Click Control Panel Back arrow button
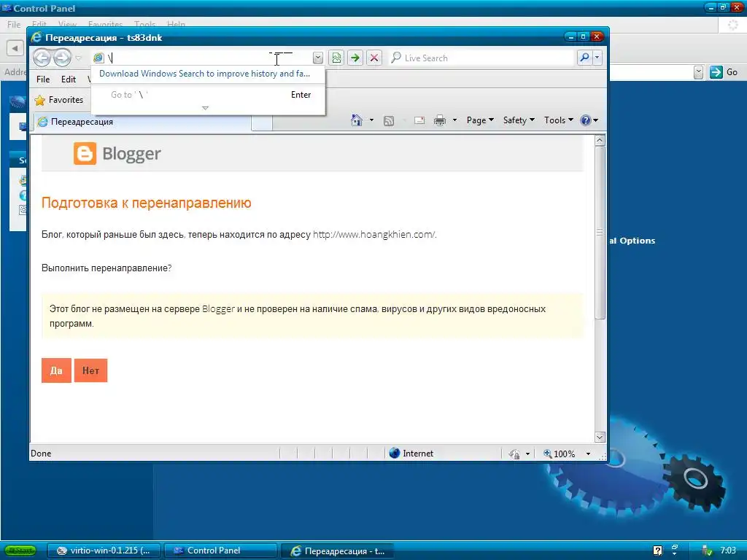The width and height of the screenshot is (747, 560). 15,47
